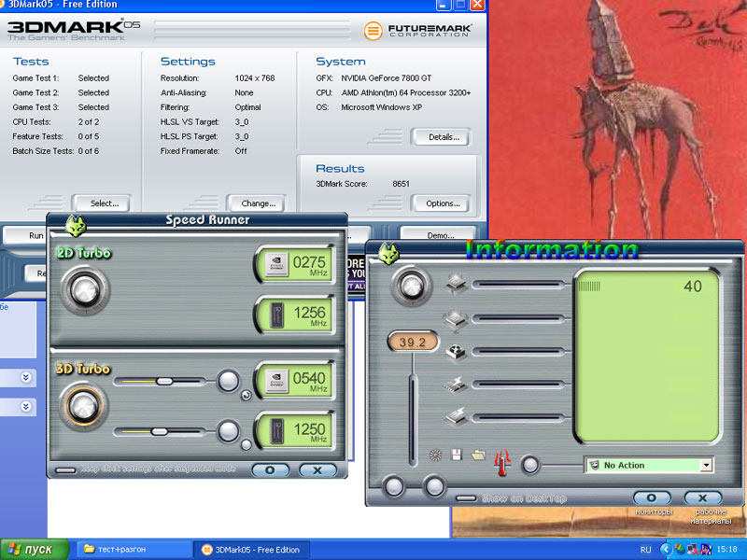Click the NVIDIA chip icon beside 0540 MHz
Image resolution: width=747 pixels, height=560 pixels.
[276, 381]
